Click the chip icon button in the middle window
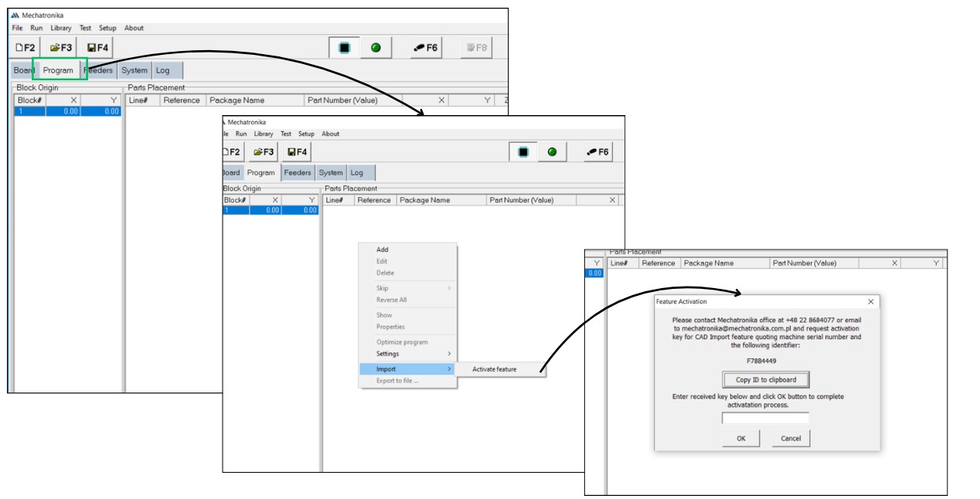This screenshot has width=980, height=499. (523, 152)
